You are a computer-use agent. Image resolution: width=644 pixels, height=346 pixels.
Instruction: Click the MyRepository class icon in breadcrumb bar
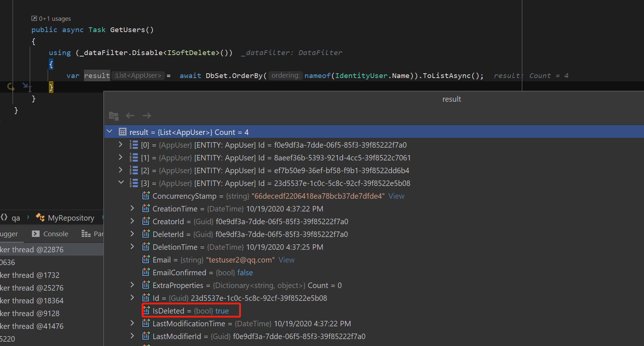pos(39,217)
